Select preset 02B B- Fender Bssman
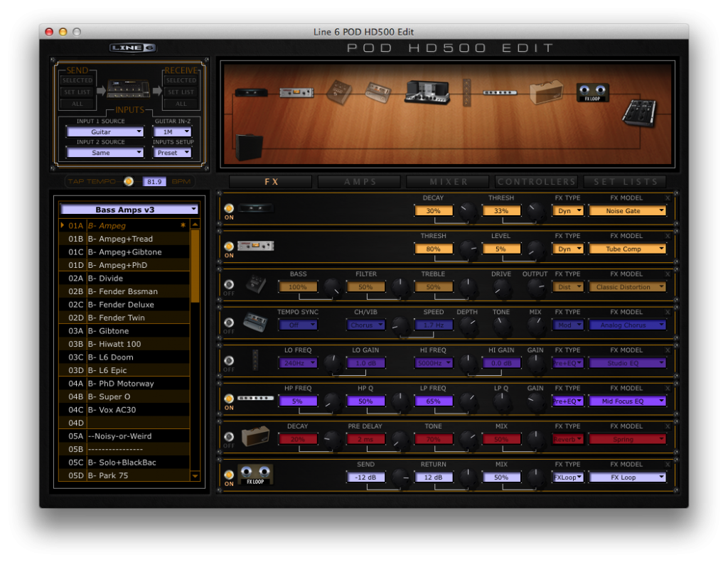 coord(124,291)
